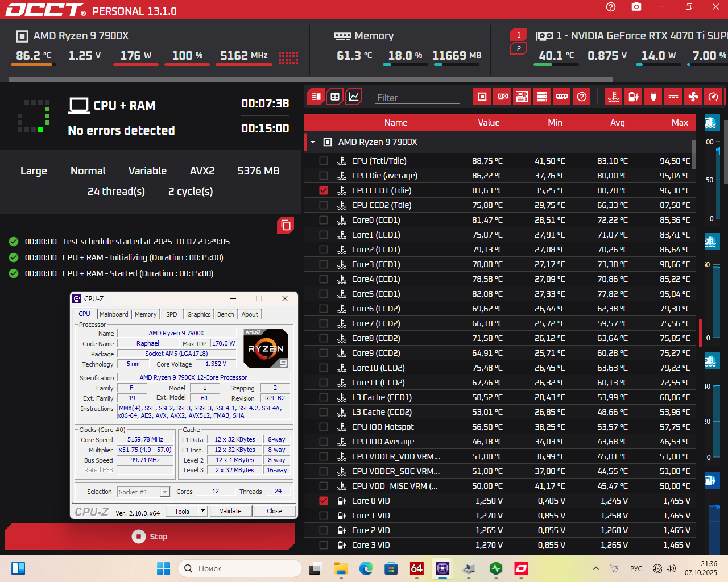Click the Min column header

tap(555, 123)
